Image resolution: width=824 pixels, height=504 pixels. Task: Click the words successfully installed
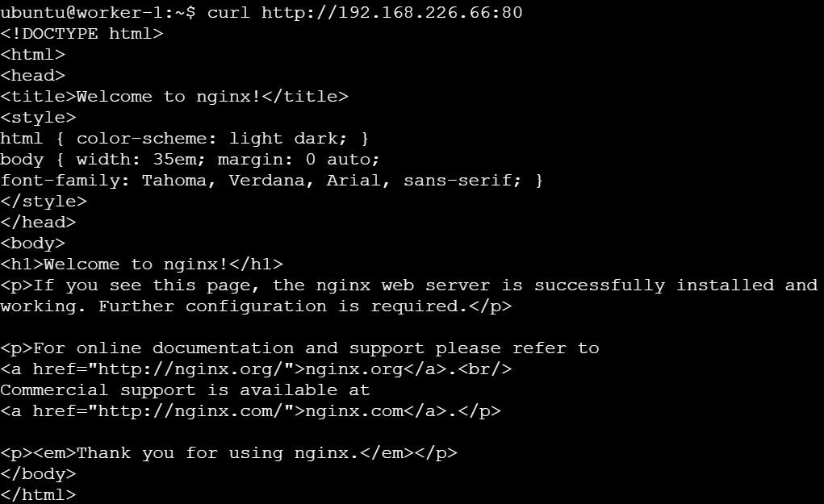(655, 285)
